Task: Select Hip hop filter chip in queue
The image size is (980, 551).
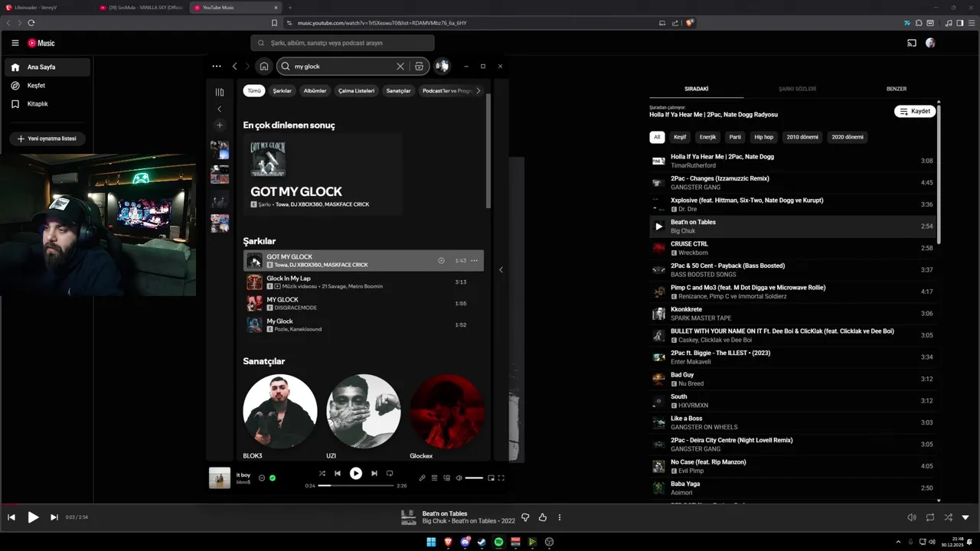Action: click(764, 138)
